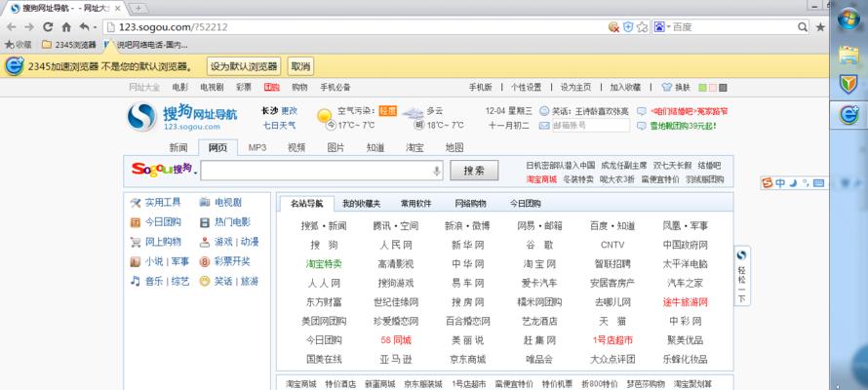Select the pink skin color swatch
Image resolution: width=868 pixels, height=390 pixels.
click(x=713, y=88)
